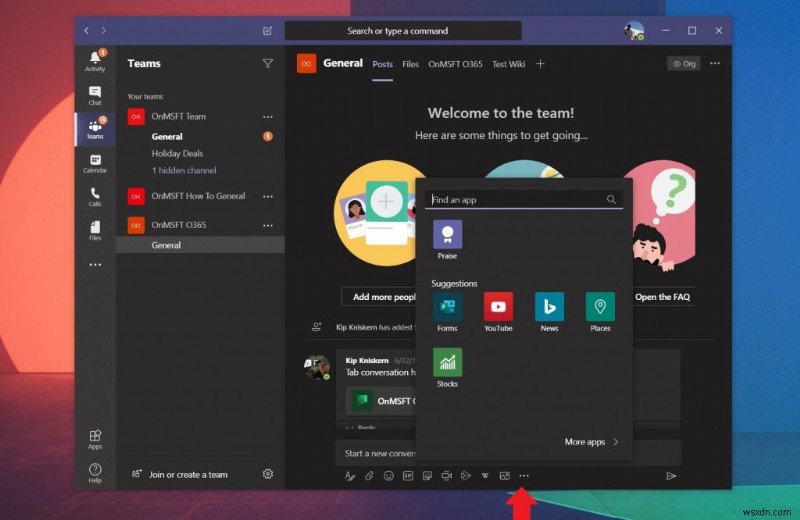Switch to the Files tab

coord(410,64)
